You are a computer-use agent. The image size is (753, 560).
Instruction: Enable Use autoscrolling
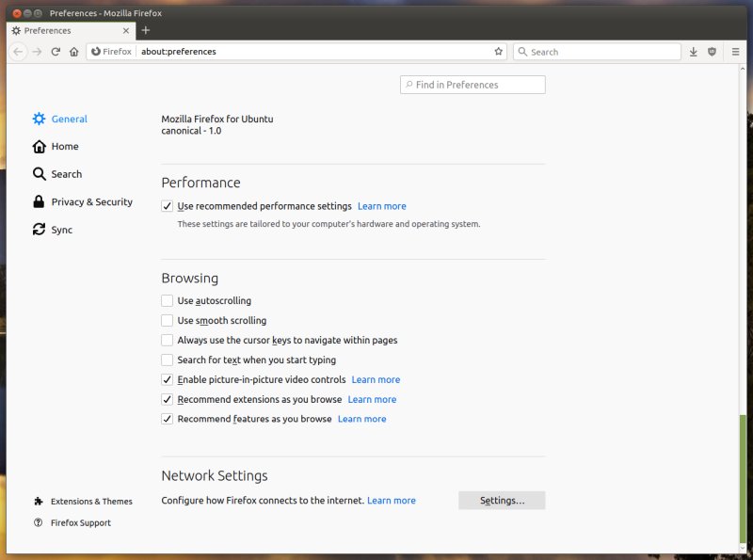167,300
